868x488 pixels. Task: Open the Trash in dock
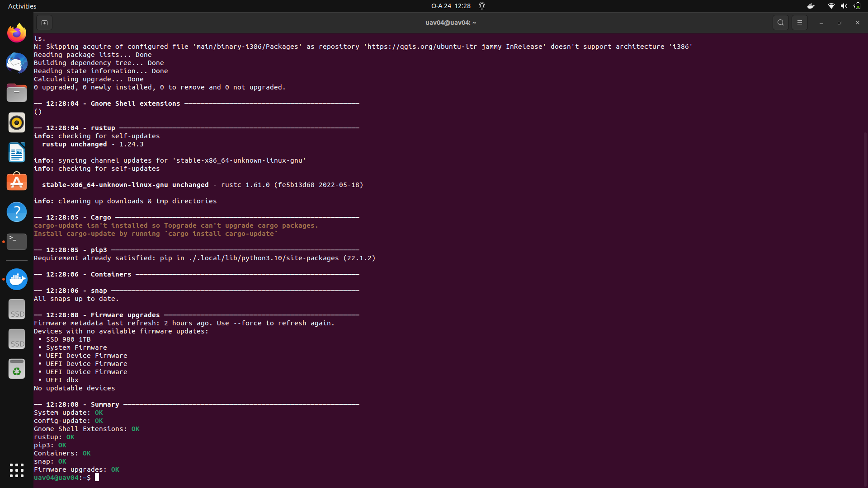(17, 369)
